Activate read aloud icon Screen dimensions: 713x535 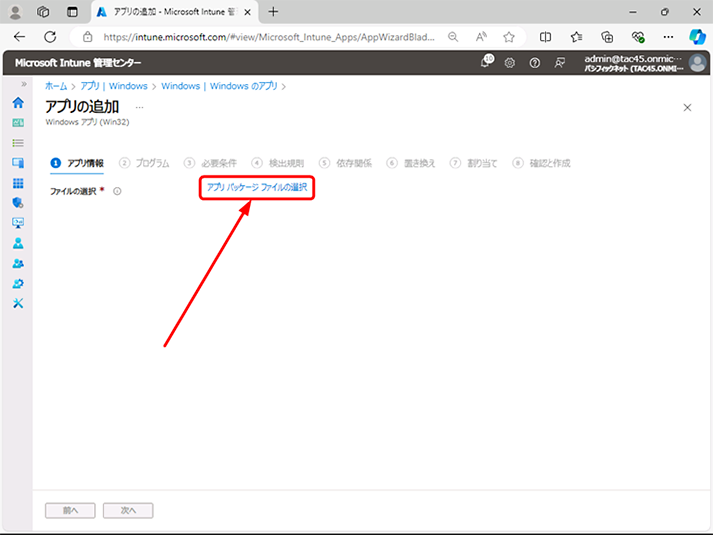tap(481, 37)
